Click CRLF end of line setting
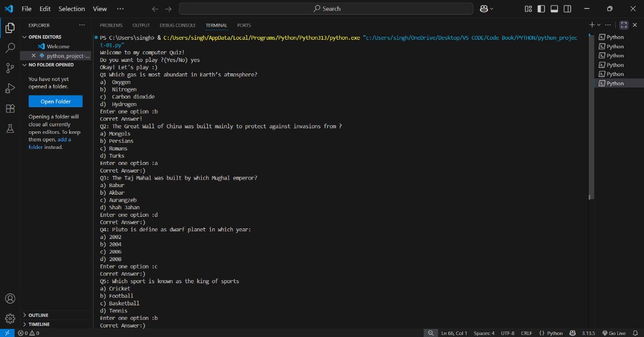Screen dimensions: 644x337 (526, 333)
